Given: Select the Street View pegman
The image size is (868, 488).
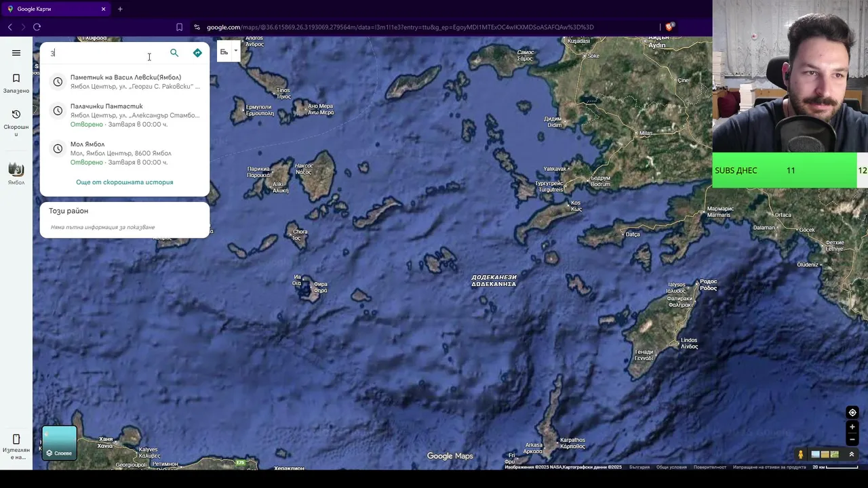Looking at the screenshot, I should [801, 454].
